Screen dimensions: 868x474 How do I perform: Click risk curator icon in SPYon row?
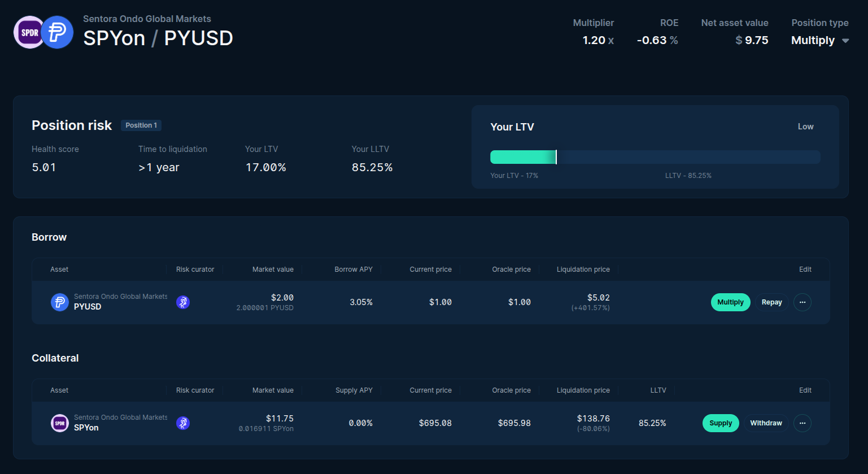pos(183,423)
